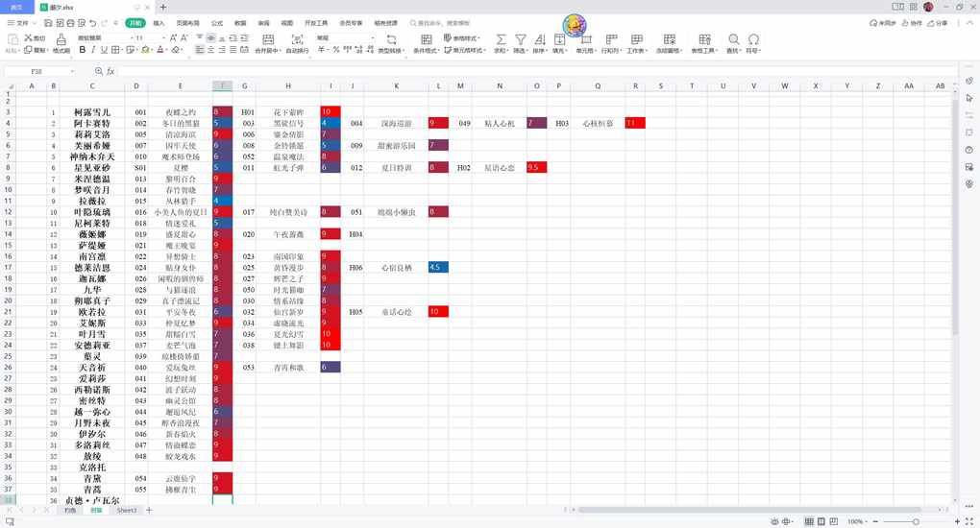Click the cut scissors icon

[x=28, y=38]
